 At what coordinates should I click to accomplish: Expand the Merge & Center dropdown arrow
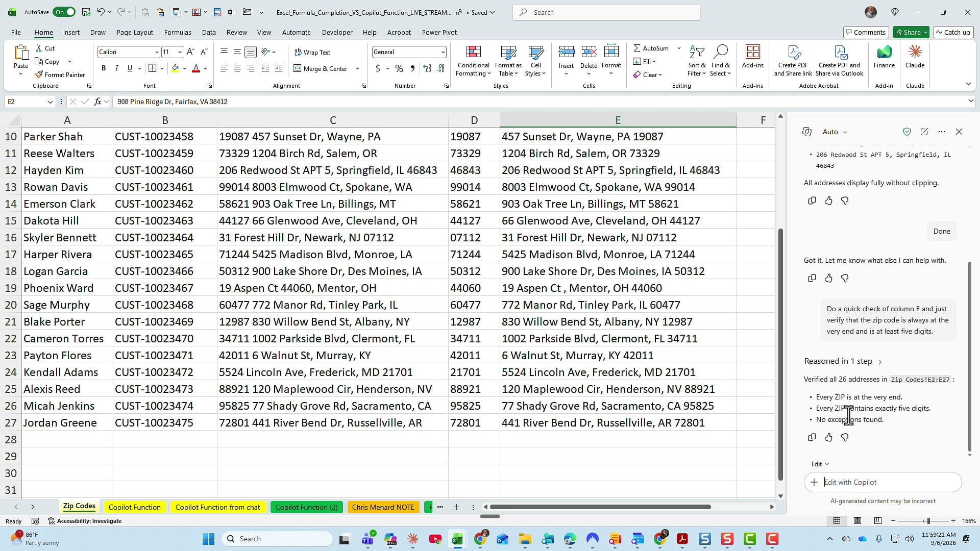click(x=357, y=69)
